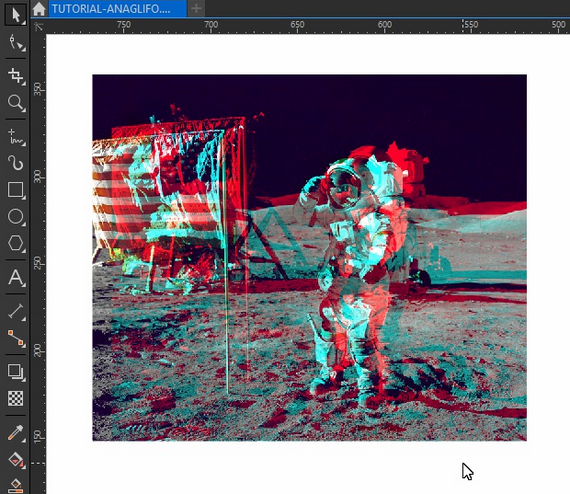Select the Parallel Dimension tool
The height and width of the screenshot is (494, 570).
point(15,311)
